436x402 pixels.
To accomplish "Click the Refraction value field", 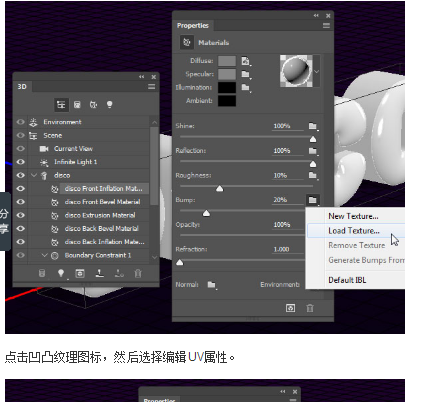I will point(287,249).
